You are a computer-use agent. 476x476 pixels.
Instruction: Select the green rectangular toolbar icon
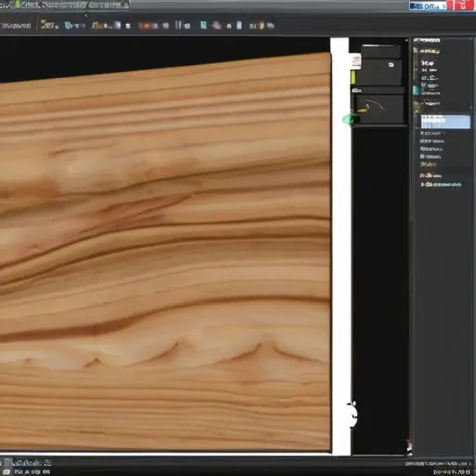(204, 25)
